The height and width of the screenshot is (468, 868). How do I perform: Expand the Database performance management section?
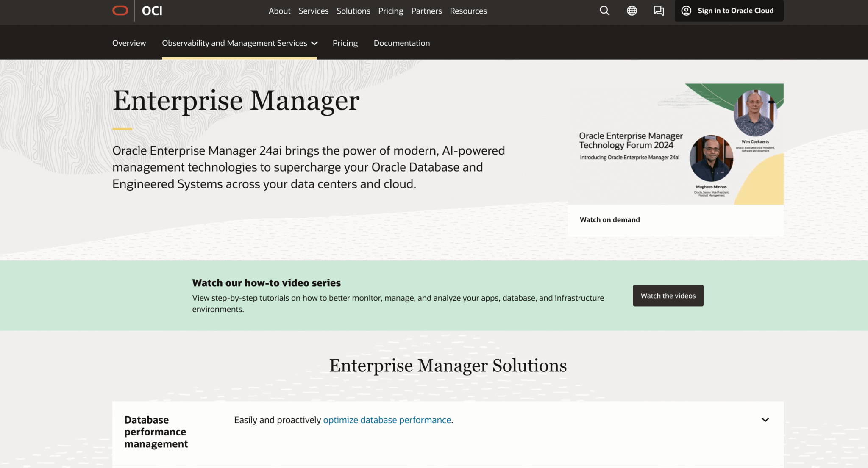click(765, 420)
